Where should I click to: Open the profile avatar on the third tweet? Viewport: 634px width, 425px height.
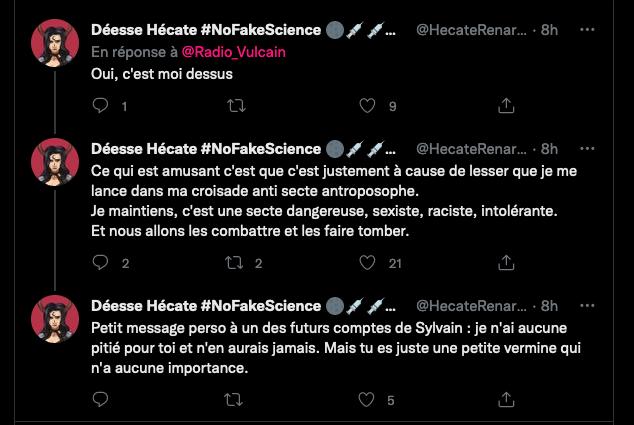pyautogui.click(x=54, y=319)
